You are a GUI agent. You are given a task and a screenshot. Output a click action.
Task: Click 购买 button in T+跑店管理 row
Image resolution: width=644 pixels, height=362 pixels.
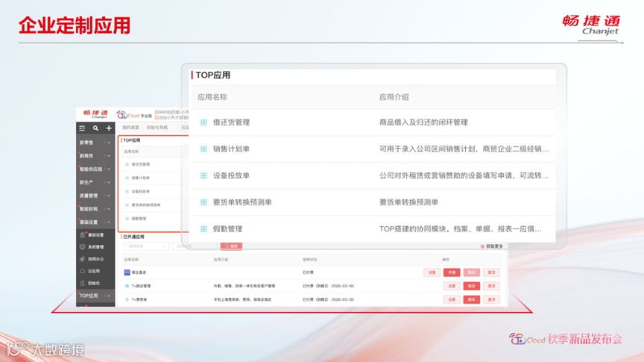(472, 286)
